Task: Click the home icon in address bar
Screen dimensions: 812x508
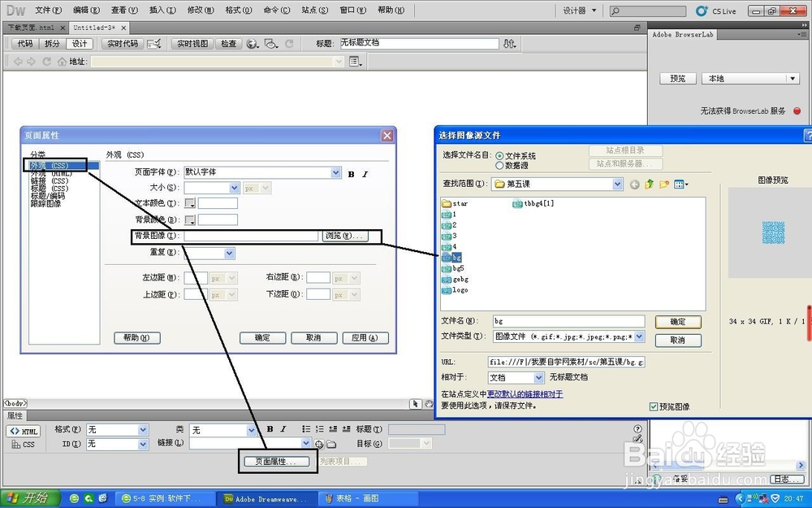Action: pyautogui.click(x=63, y=62)
